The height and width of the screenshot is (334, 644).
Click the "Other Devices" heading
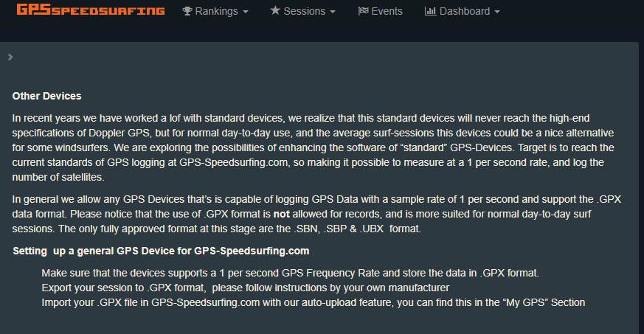[47, 96]
